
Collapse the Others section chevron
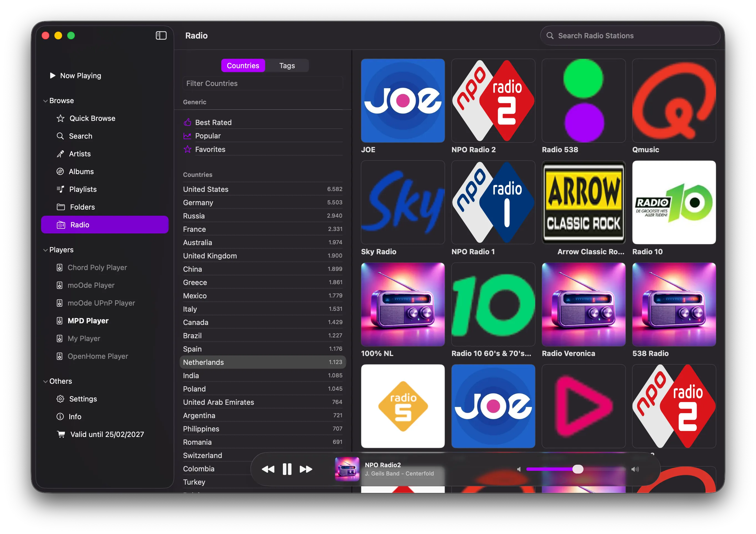(45, 381)
